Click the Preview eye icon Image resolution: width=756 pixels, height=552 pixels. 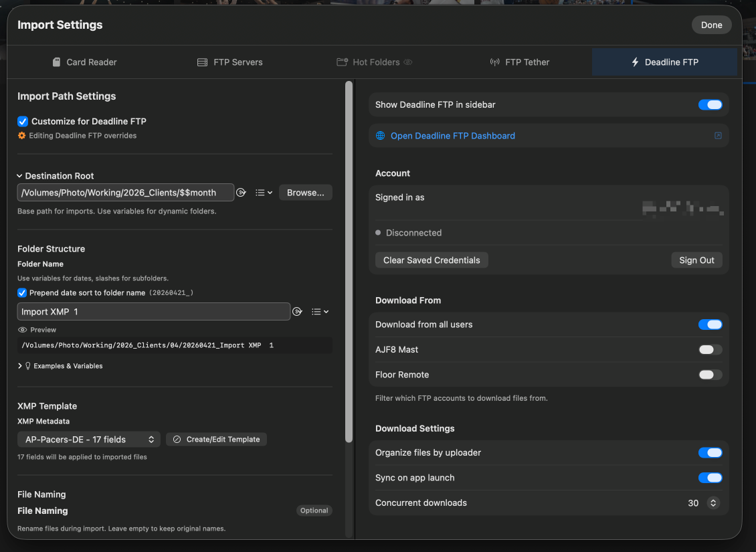click(22, 330)
